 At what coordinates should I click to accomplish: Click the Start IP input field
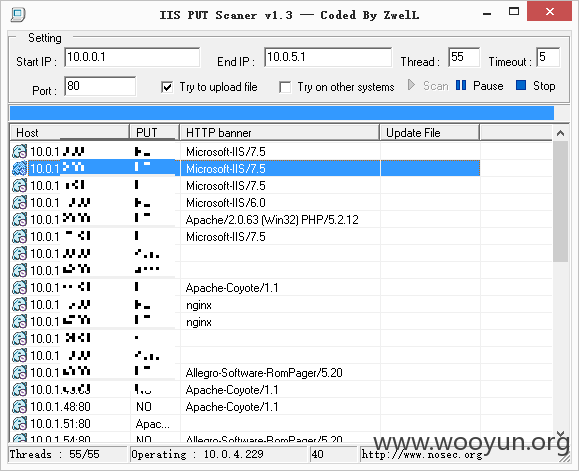pyautogui.click(x=132, y=57)
